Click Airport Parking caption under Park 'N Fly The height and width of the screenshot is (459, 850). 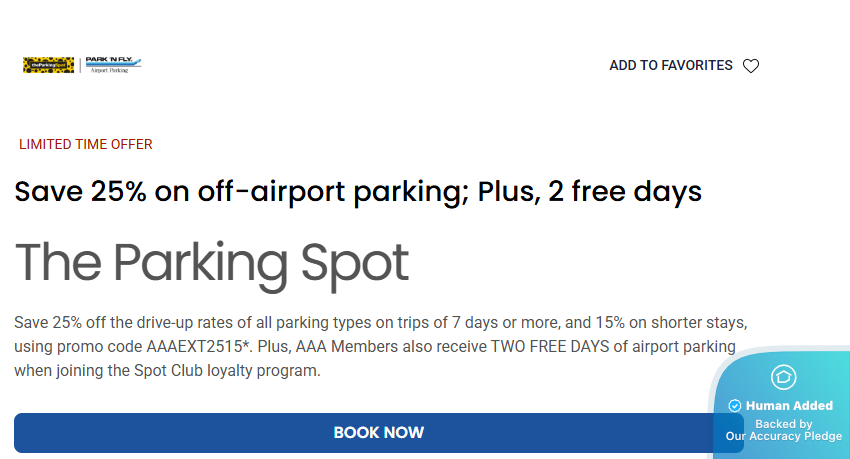click(x=113, y=72)
